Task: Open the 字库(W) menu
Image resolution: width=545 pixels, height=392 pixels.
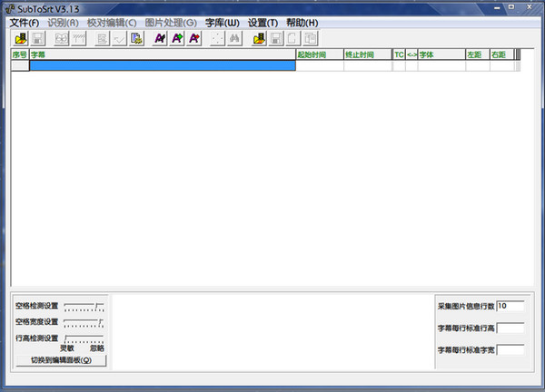Action: 223,23
